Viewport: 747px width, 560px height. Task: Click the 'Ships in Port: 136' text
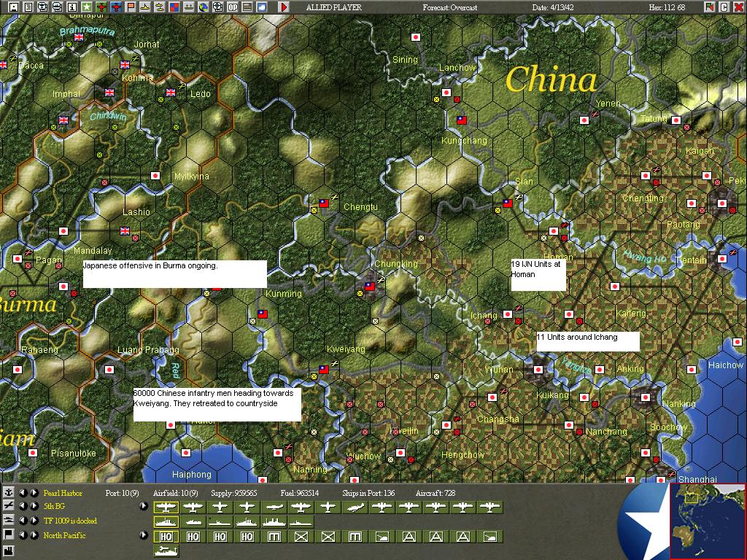point(368,493)
